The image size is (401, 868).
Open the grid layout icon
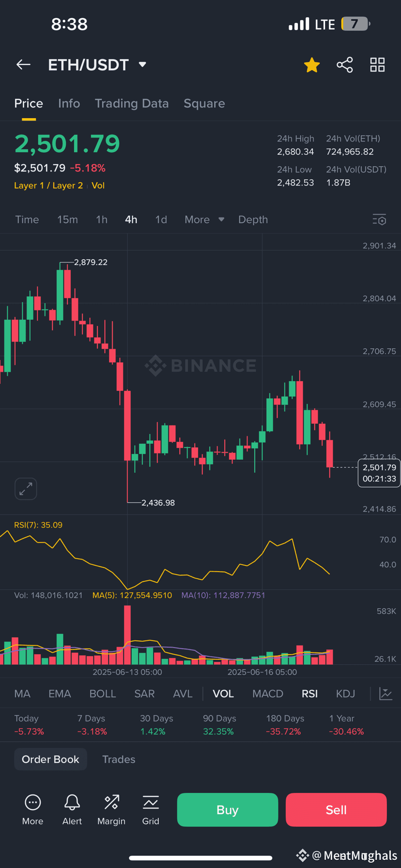(377, 65)
